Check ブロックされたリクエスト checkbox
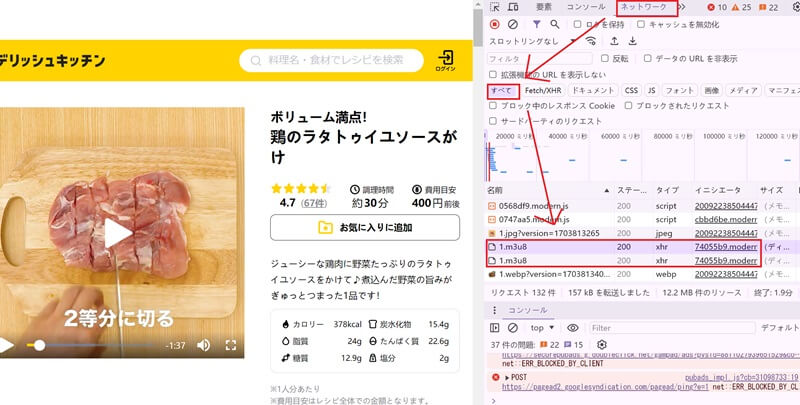Screen dimensions: 800x405 coord(629,106)
